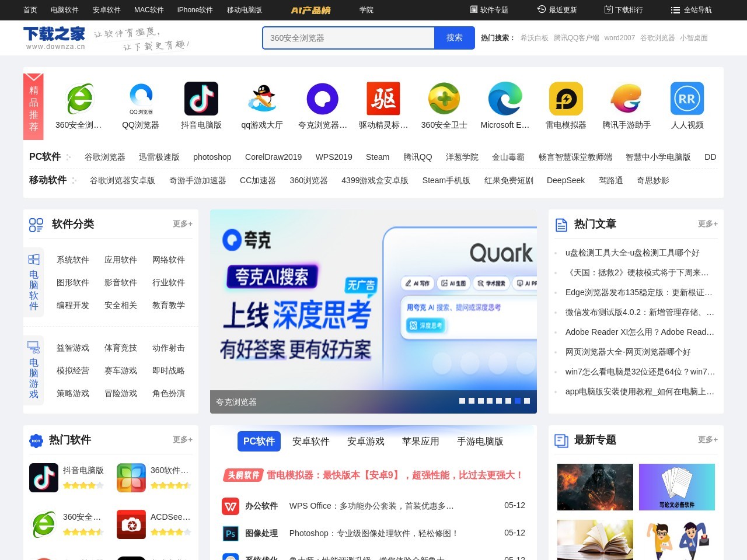
Task: Click the 益智游戏 category link
Action: pos(73,348)
